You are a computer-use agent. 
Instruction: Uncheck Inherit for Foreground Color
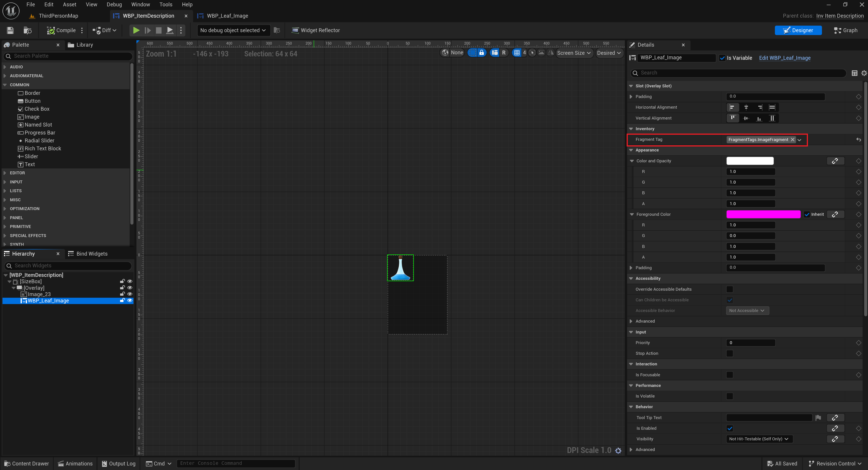(x=807, y=214)
